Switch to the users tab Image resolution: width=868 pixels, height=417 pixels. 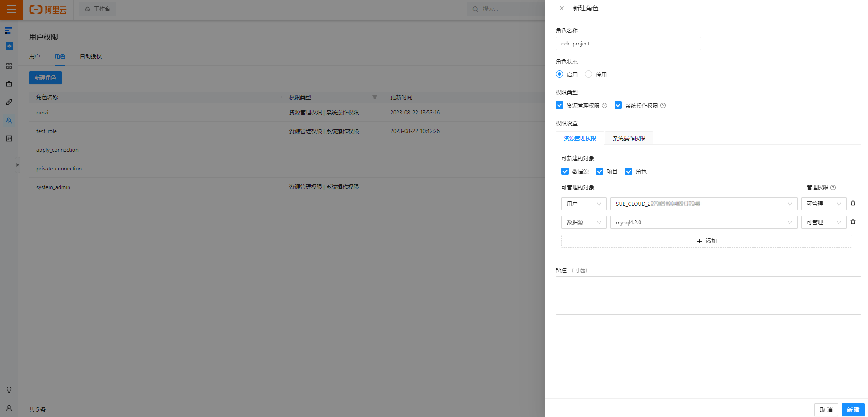(x=35, y=56)
